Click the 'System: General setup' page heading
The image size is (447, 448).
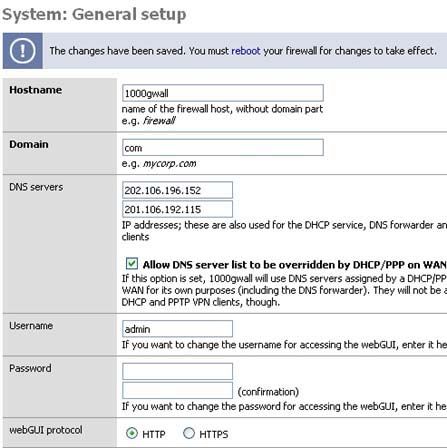click(94, 15)
